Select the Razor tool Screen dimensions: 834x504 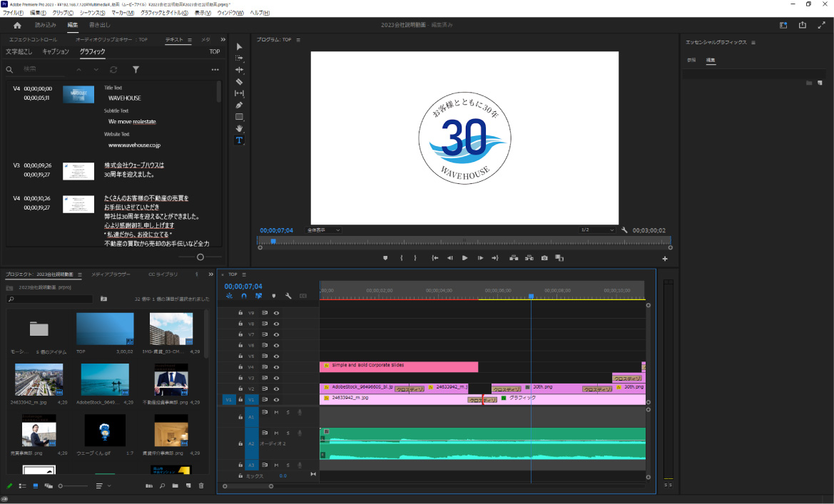[239, 81]
